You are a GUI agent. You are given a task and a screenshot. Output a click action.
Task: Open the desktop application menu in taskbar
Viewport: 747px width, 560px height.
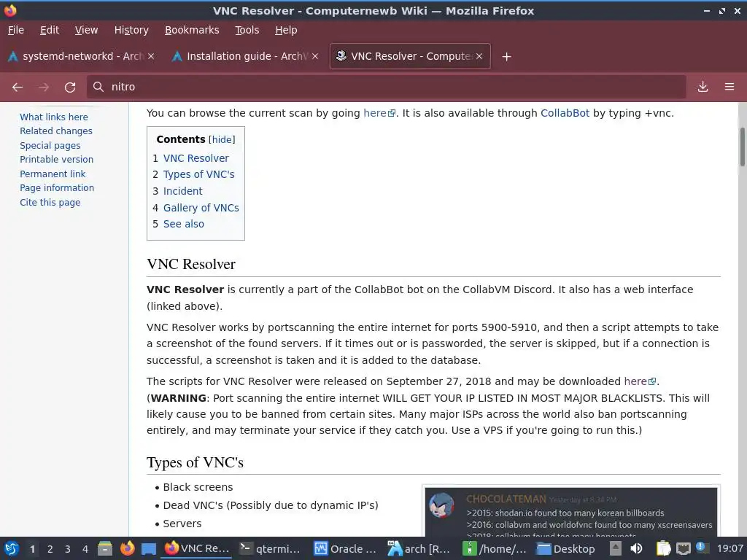[12, 549]
